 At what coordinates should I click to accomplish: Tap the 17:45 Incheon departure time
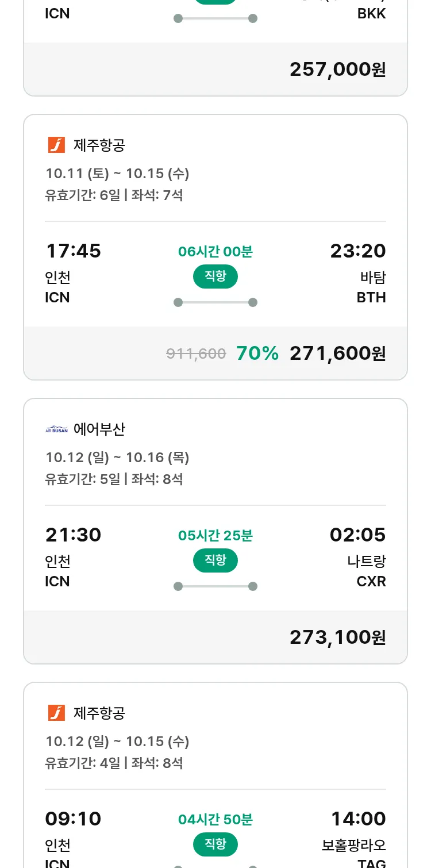[73, 251]
